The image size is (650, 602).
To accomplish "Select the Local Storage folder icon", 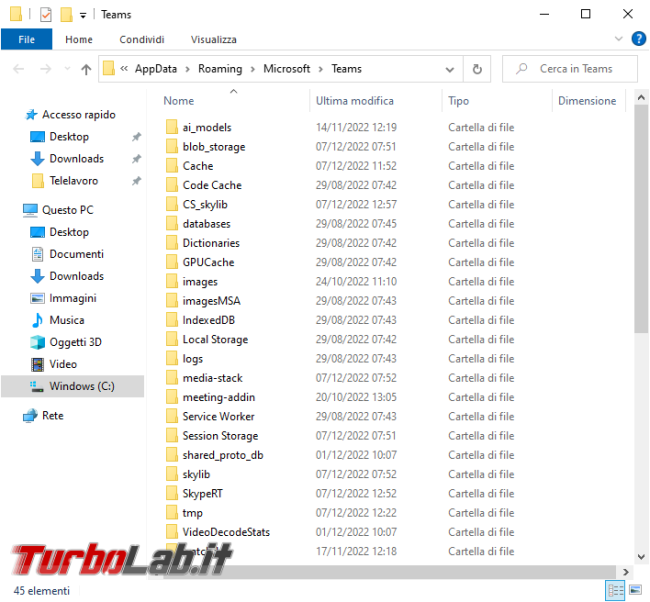I will pyautogui.click(x=172, y=339).
